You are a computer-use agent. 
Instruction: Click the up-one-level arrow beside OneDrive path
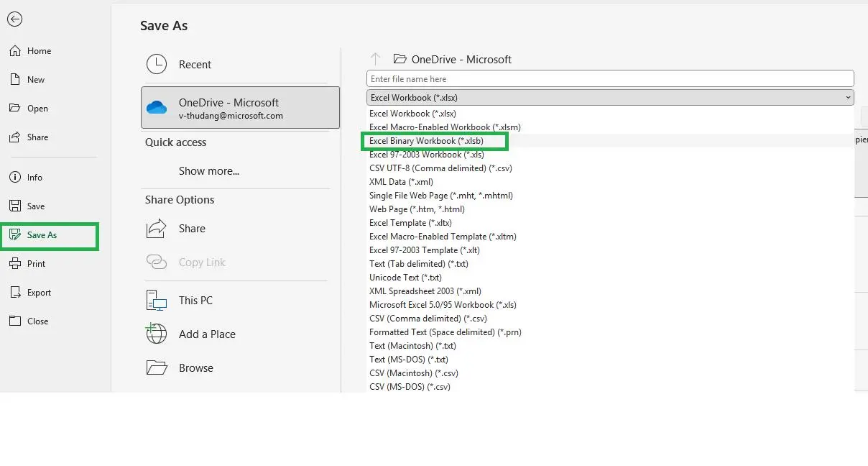(x=375, y=59)
